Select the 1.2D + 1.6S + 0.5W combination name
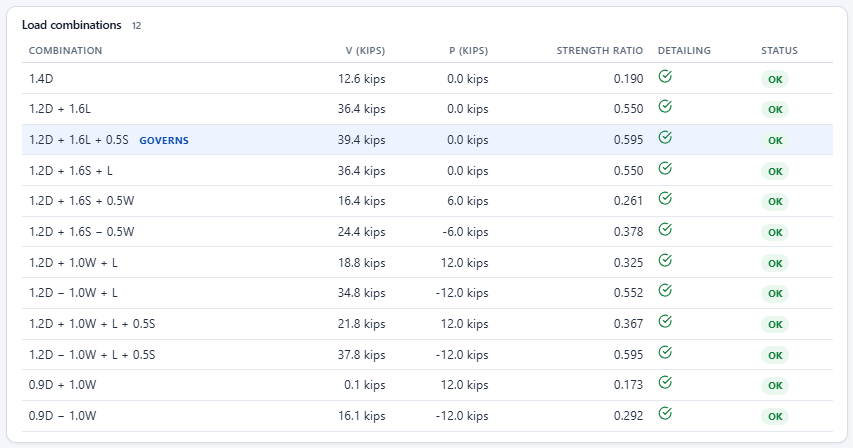 pos(82,201)
